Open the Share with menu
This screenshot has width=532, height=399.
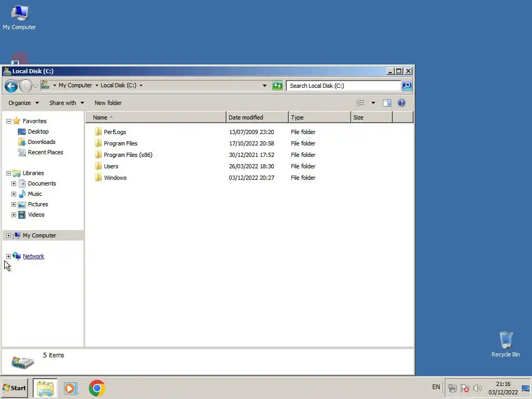click(66, 103)
